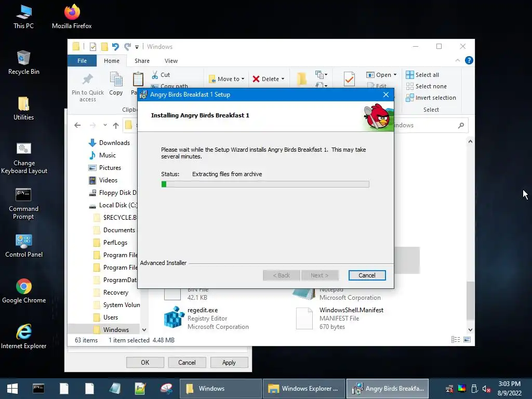Click the installation progress bar
Viewport: 532px width, 399px height.
(265, 184)
